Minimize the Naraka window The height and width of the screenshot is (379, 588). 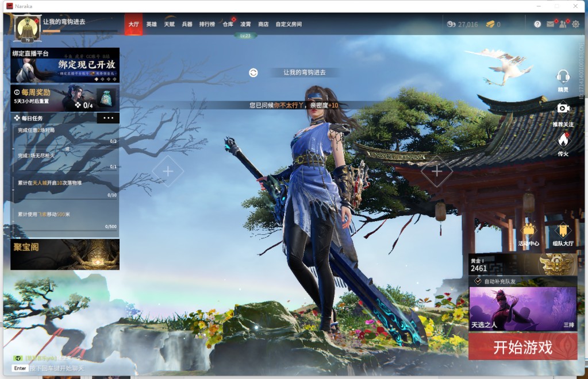[539, 6]
